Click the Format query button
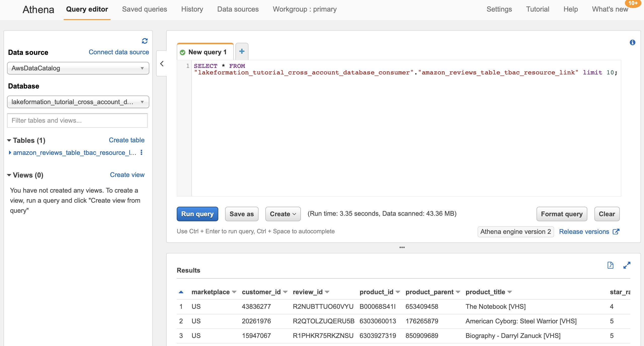Image resolution: width=644 pixels, height=346 pixels. click(561, 214)
